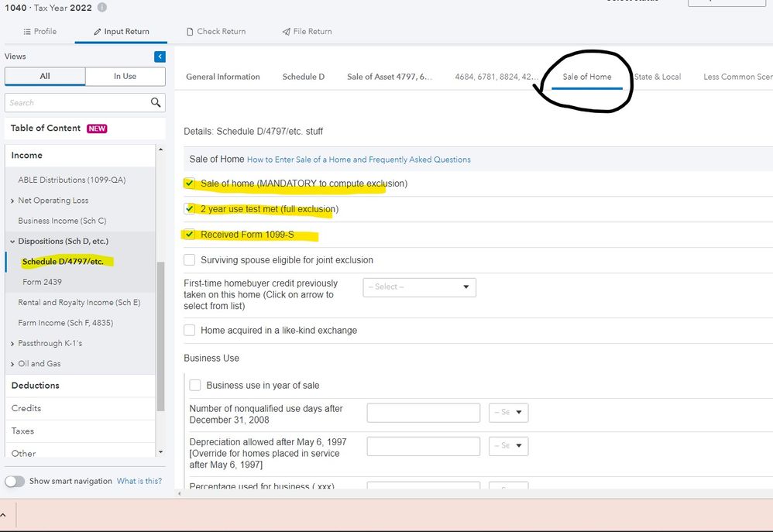The image size is (773, 532).
Task: Open the File Return tab
Action: (x=307, y=32)
